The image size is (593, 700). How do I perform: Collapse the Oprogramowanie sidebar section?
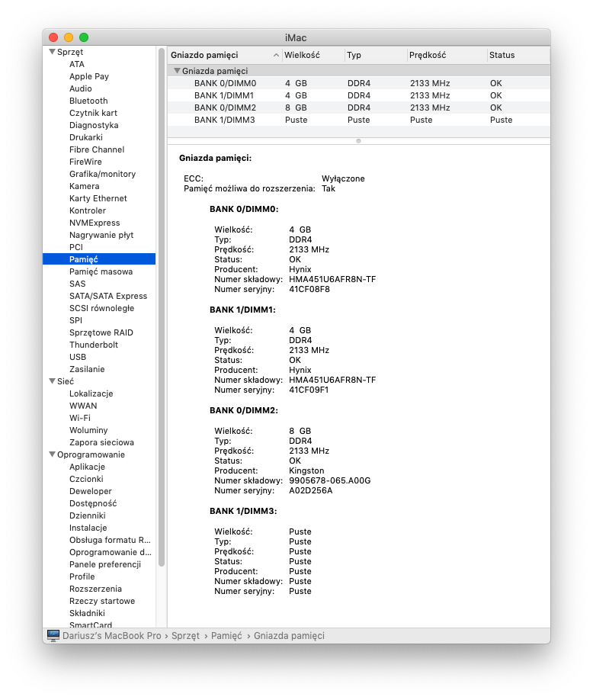(52, 454)
